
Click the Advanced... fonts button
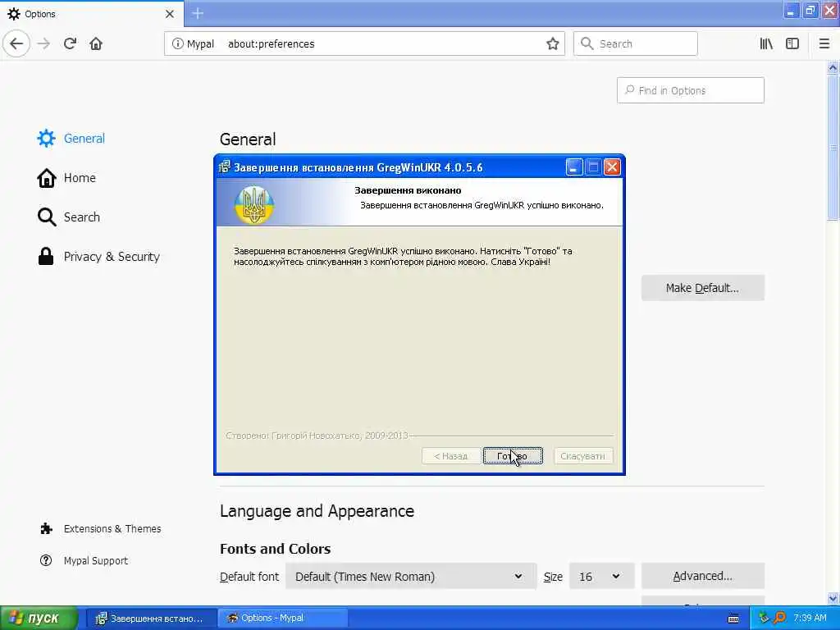[x=702, y=576]
